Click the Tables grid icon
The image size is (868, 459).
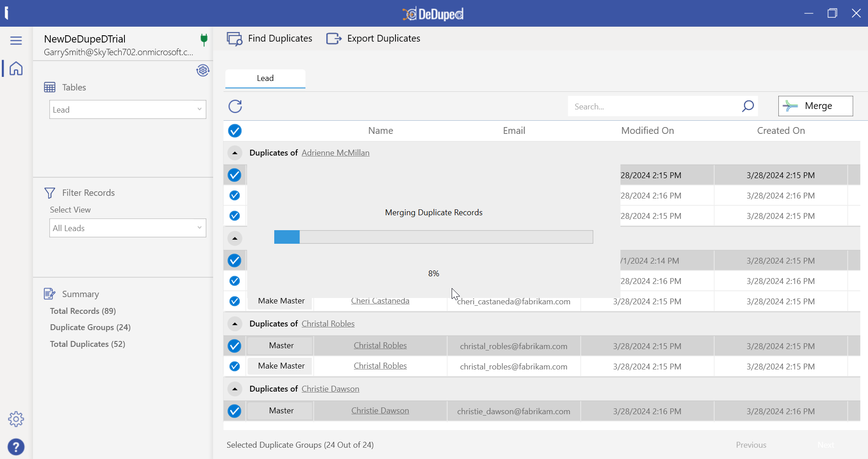[x=50, y=87]
